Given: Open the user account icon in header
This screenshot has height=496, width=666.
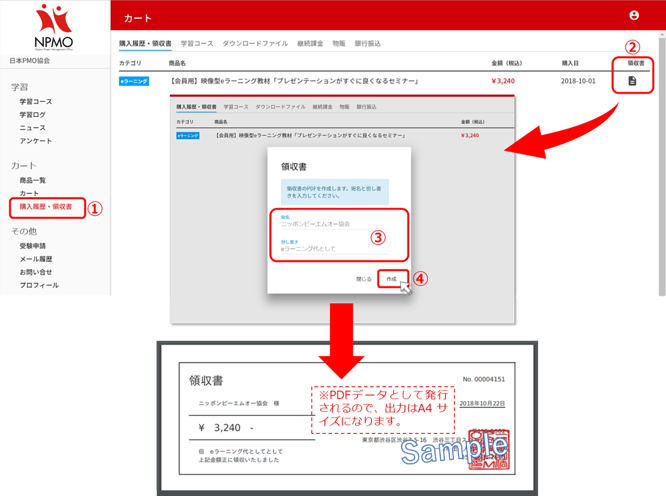Looking at the screenshot, I should (x=634, y=15).
